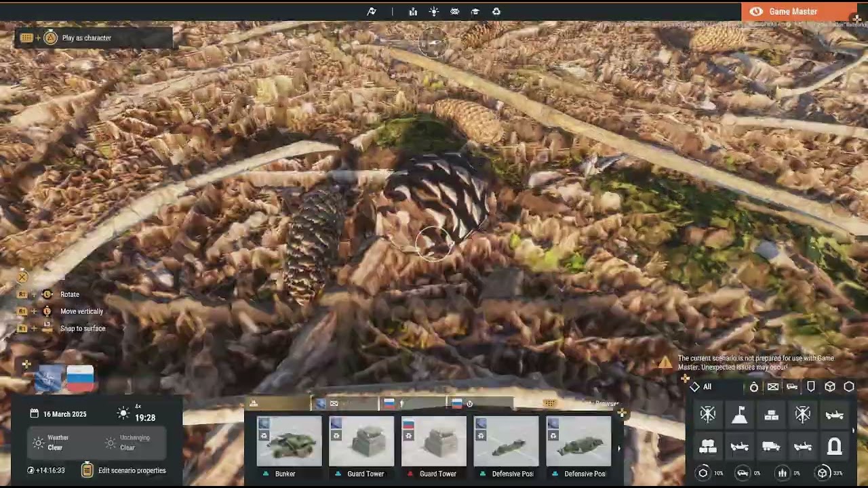Click the 4x time speed indicator
Viewport: 868px width, 488px height.
pyautogui.click(x=138, y=407)
